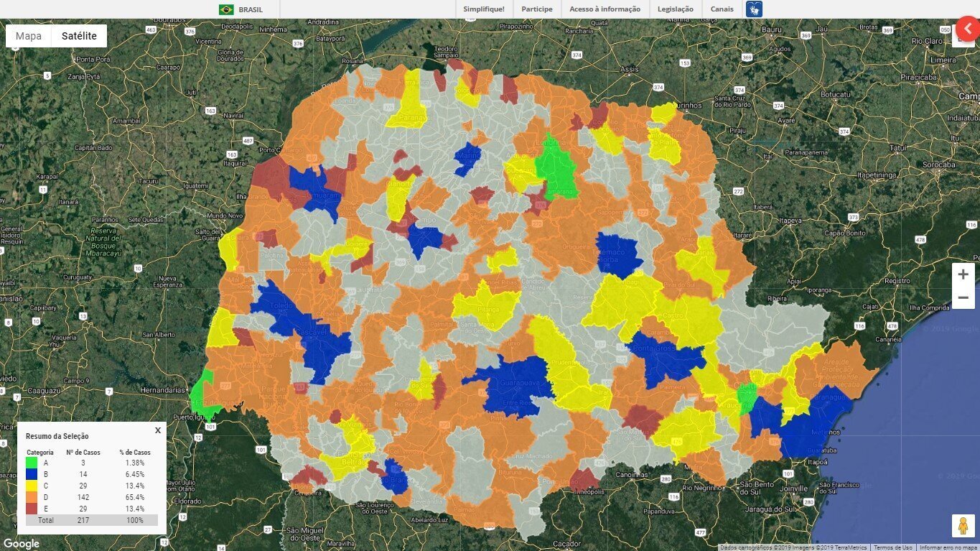
Task: Open the Legislação menu item
Action: [x=676, y=9]
